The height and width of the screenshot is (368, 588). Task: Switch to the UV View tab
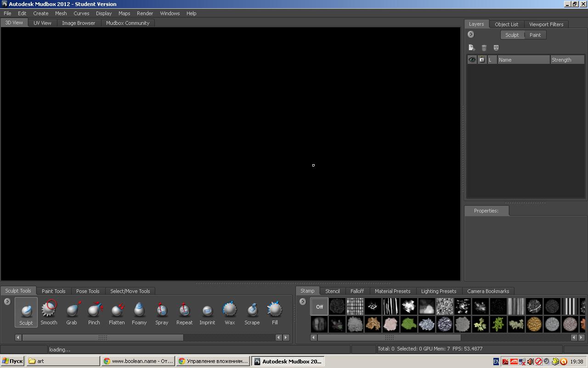(42, 23)
